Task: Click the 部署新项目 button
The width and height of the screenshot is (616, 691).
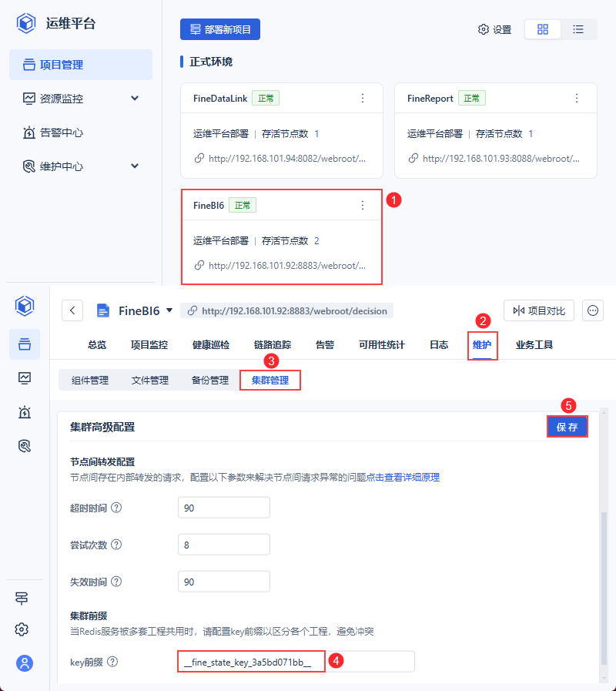Action: coord(220,29)
